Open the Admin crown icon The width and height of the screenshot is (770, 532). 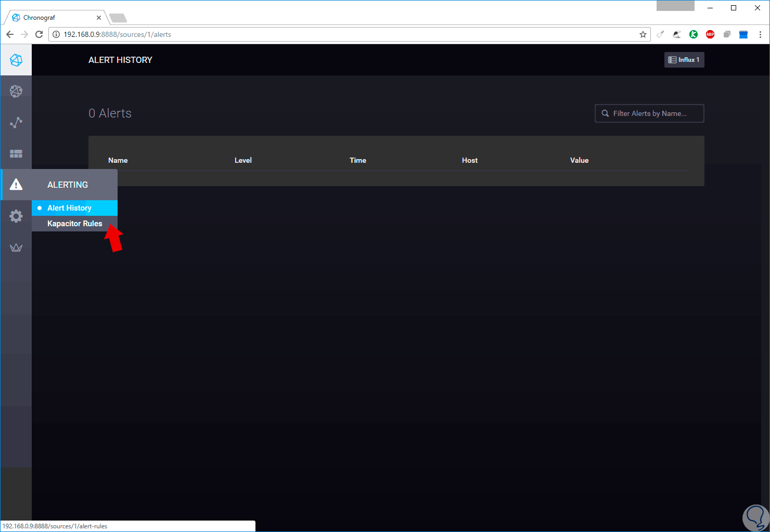[16, 248]
